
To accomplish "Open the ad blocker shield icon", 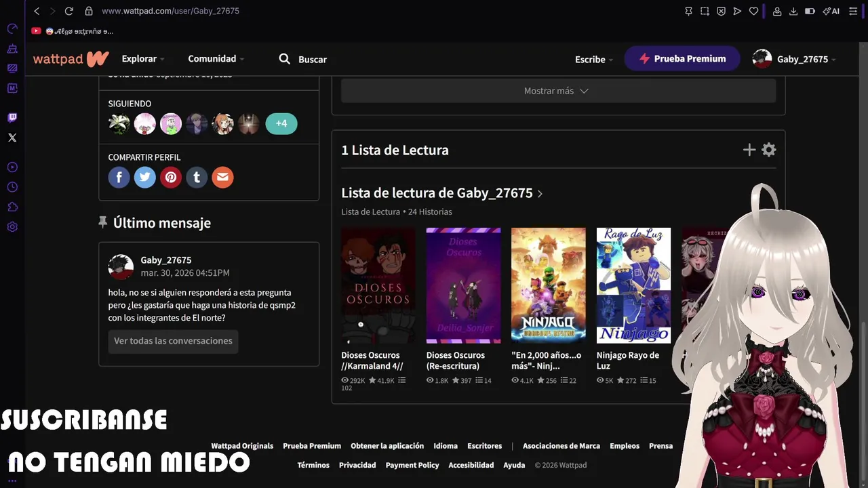I will (721, 11).
